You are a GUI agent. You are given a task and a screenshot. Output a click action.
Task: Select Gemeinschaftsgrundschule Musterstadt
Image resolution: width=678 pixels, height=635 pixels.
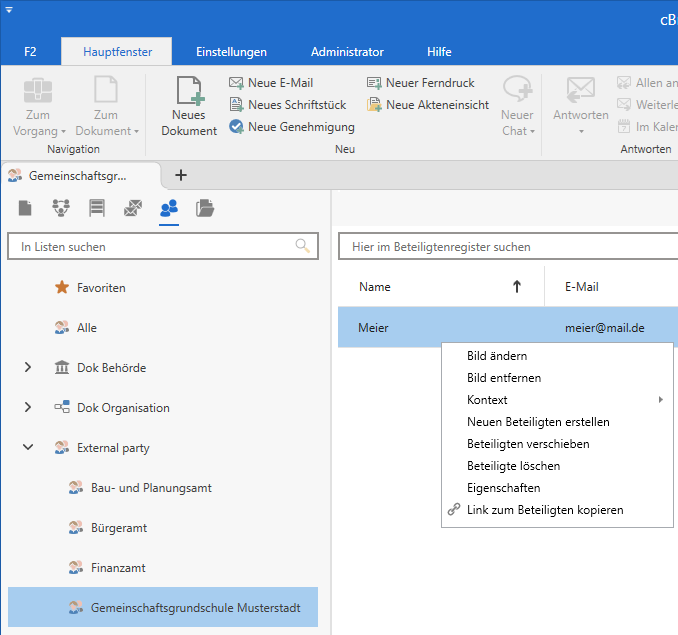[163, 607]
